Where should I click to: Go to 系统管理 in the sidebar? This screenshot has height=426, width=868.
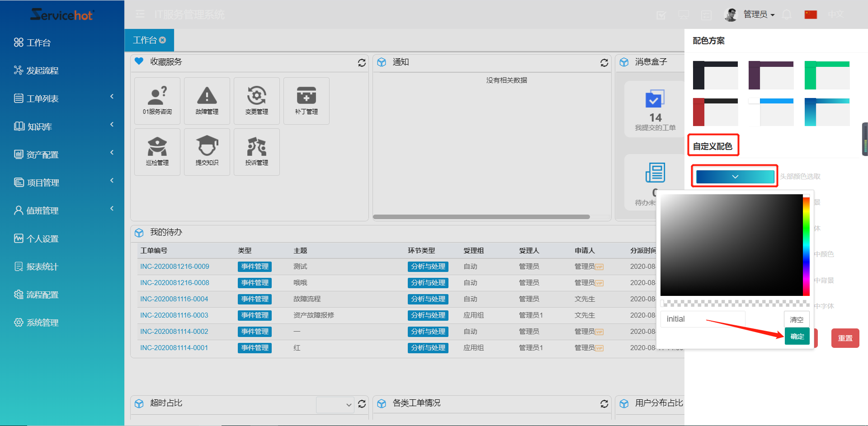point(42,323)
